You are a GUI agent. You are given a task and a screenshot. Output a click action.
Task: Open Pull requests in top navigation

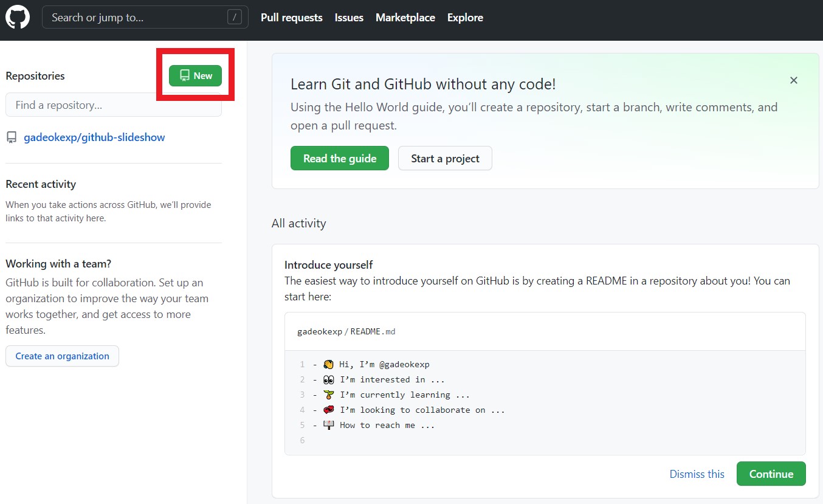291,18
